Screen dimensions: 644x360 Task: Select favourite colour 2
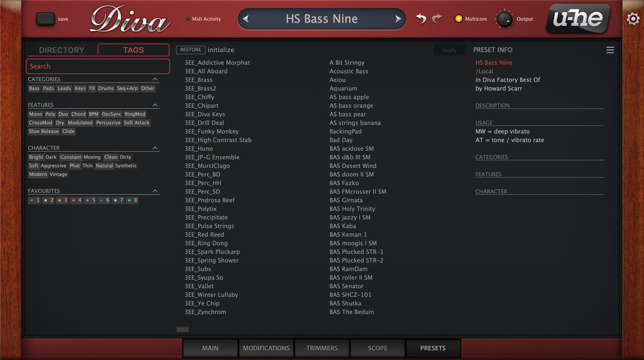coord(48,200)
